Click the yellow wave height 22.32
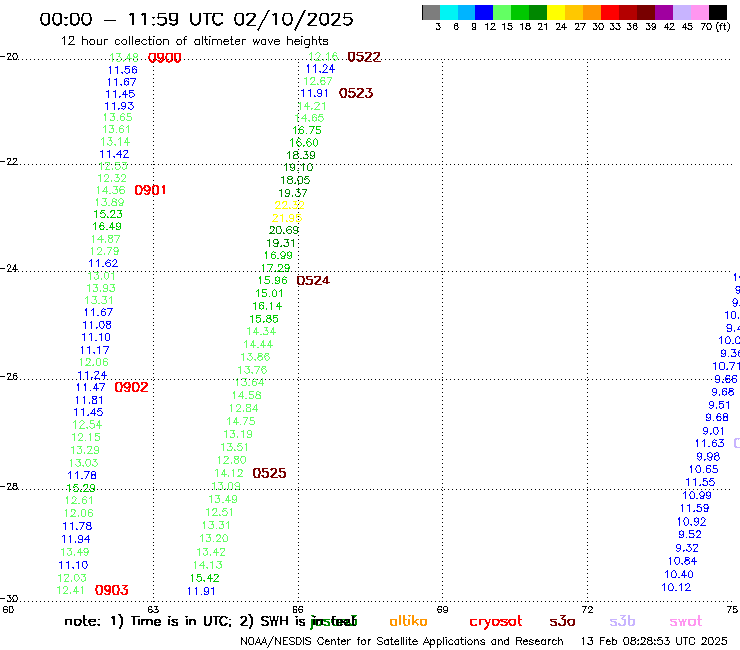Screen dimensions: 740x650 (289, 205)
